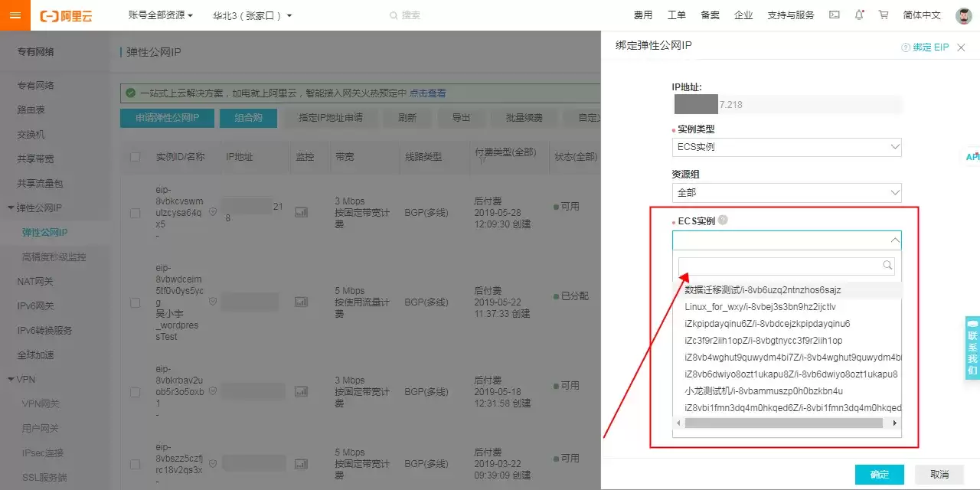Check the notification bell icon
Screen dimensions: 980x490
860,15
